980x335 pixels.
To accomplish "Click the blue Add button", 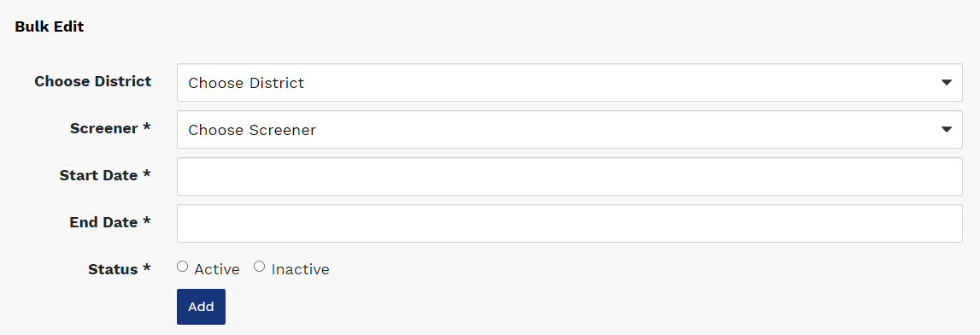I will tap(202, 306).
